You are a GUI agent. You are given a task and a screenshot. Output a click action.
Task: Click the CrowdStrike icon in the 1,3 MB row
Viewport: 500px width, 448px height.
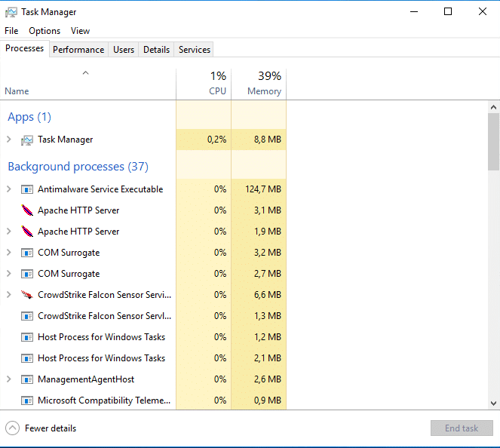click(27, 316)
